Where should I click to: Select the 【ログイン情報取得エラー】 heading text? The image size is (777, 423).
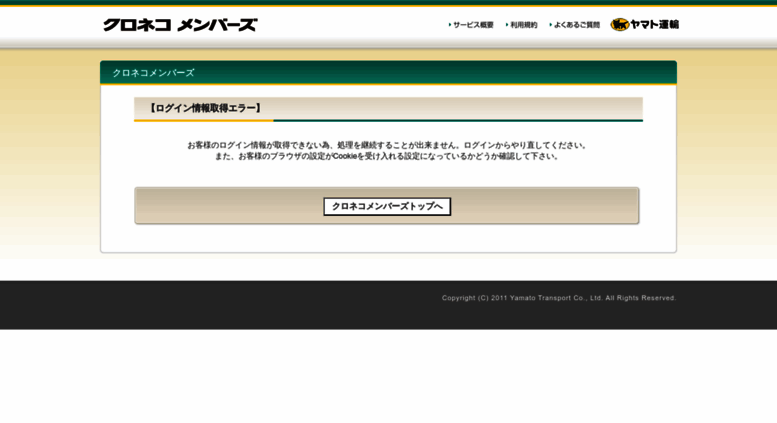tap(205, 108)
